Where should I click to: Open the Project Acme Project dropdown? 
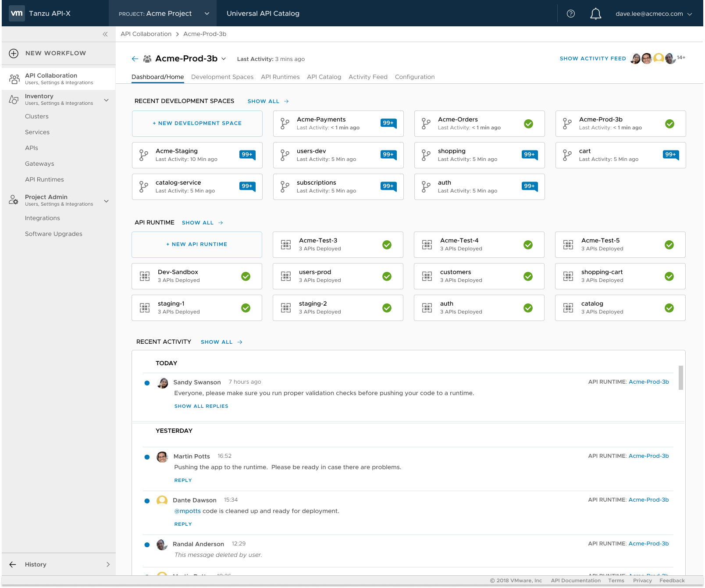point(164,13)
